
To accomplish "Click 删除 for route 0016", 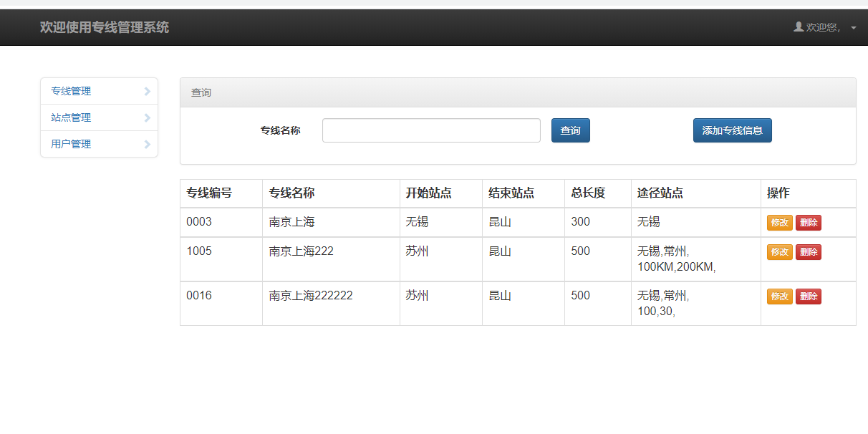I will coord(809,296).
